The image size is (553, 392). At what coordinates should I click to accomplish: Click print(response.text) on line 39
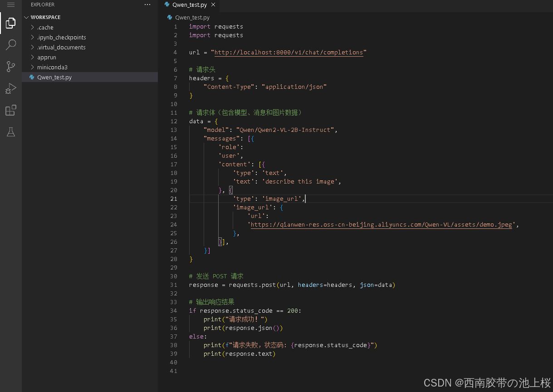pyautogui.click(x=240, y=354)
